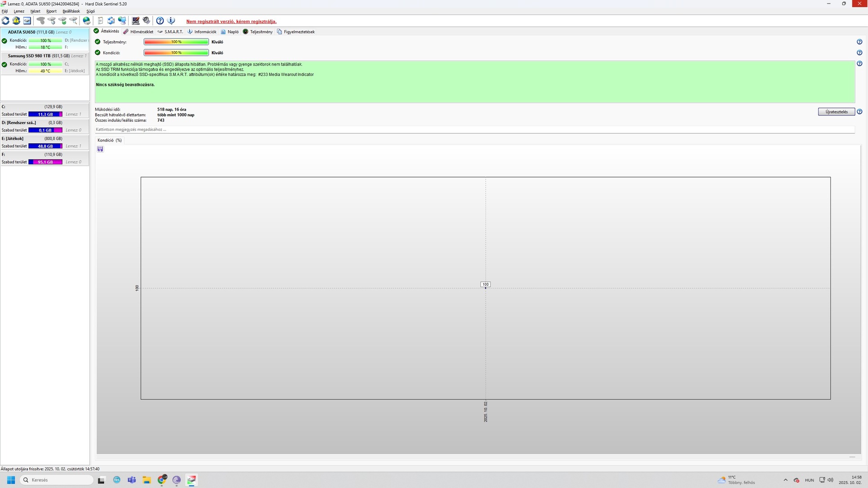This screenshot has height=488, width=868.
Task: Click the unregistered version registration link
Action: click(231, 22)
